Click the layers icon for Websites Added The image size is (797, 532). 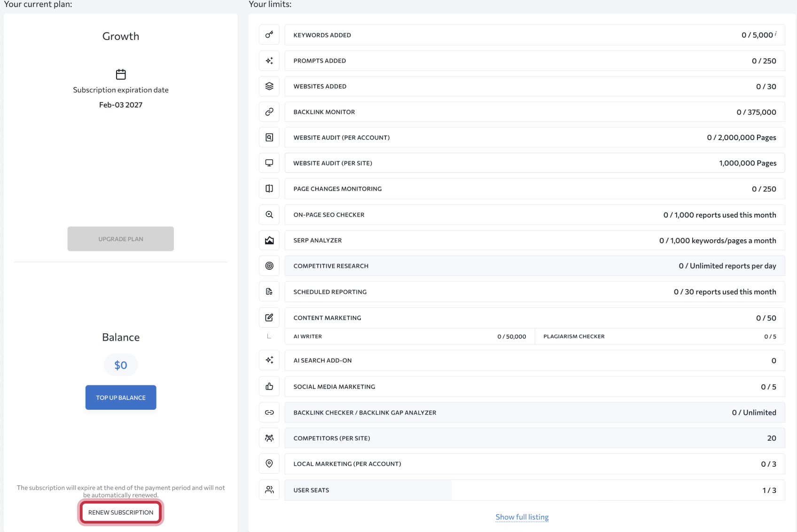tap(269, 86)
